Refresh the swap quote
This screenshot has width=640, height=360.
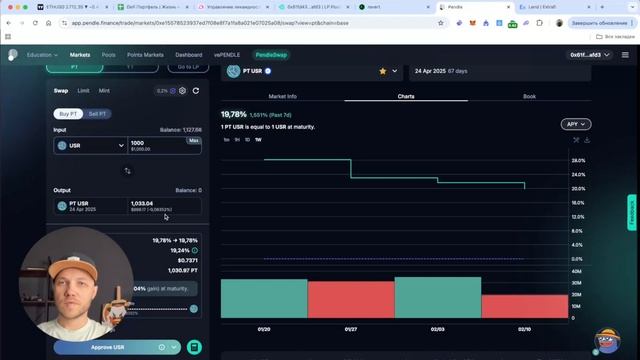[x=196, y=91]
